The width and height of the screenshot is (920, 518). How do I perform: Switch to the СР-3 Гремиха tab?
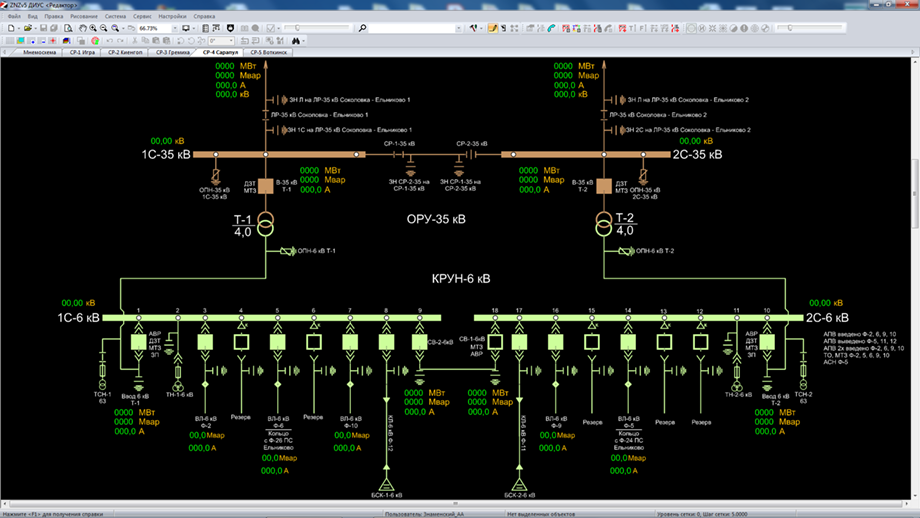(x=172, y=52)
